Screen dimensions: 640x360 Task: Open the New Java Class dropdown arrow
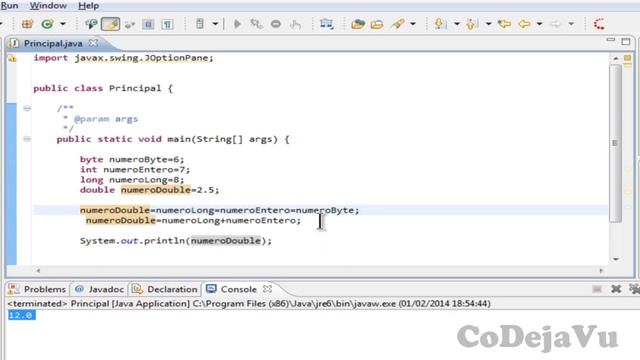click(x=63, y=24)
